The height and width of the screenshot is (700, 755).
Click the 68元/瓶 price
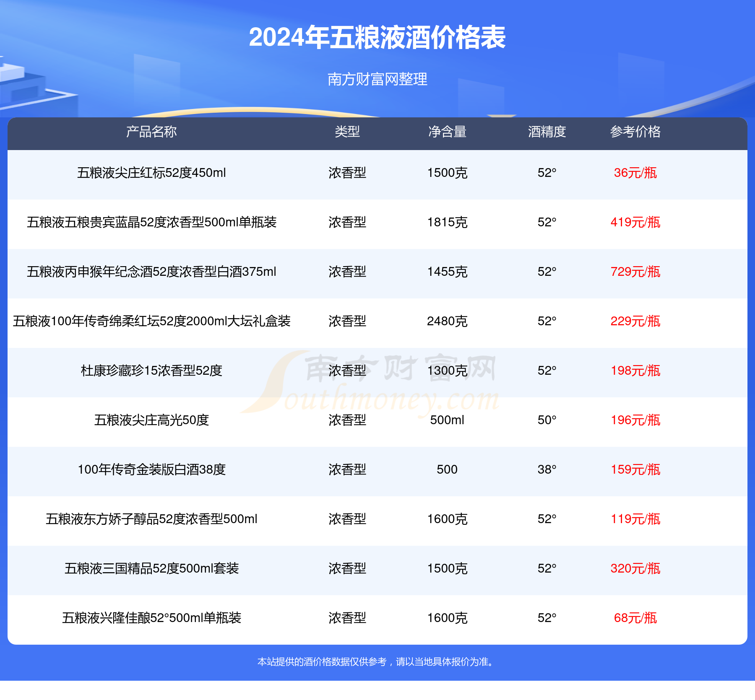635,618
